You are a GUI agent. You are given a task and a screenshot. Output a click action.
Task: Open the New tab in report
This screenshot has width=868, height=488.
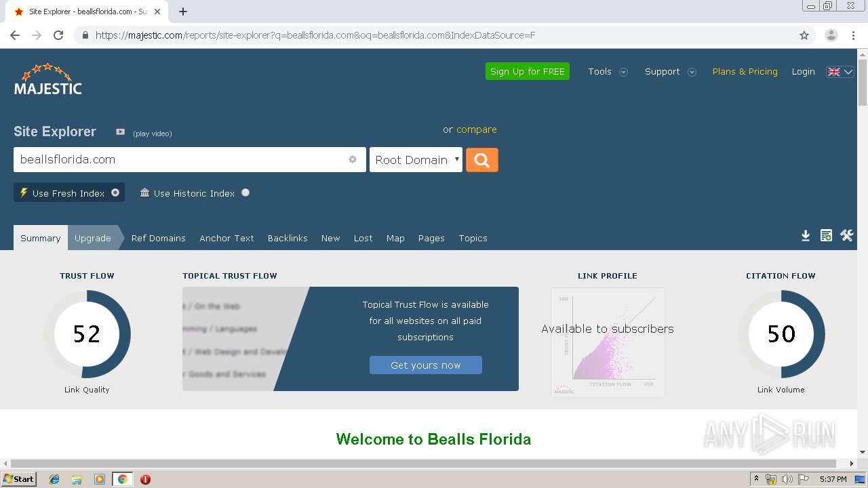(x=331, y=238)
